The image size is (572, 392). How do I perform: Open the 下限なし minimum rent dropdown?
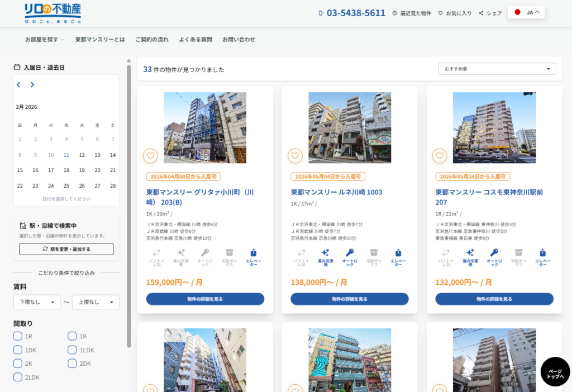[37, 302]
